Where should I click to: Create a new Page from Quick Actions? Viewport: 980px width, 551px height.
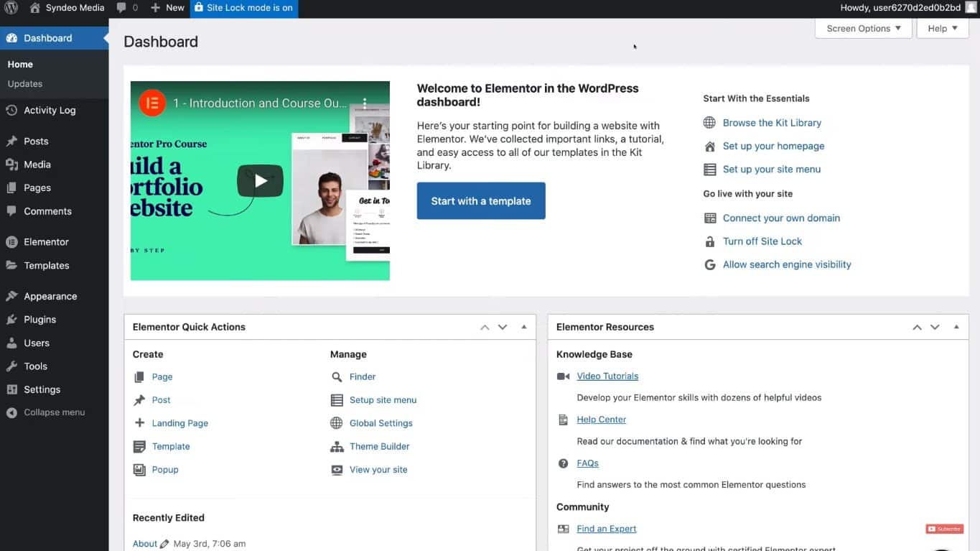162,377
